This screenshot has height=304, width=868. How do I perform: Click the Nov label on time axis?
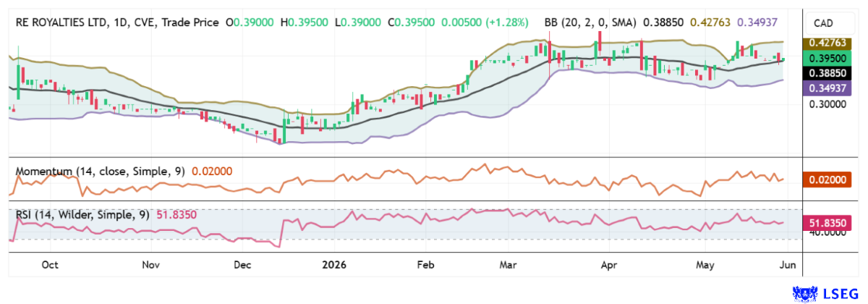coord(150,265)
